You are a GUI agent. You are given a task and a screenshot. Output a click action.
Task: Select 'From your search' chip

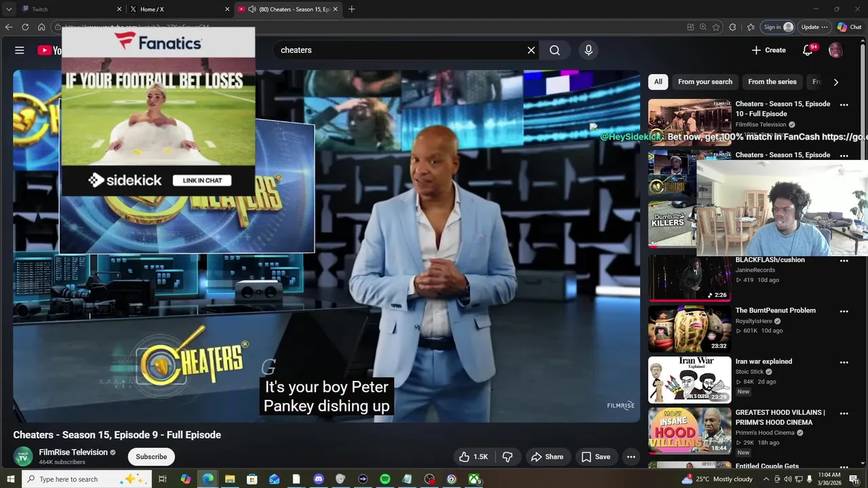(x=705, y=82)
